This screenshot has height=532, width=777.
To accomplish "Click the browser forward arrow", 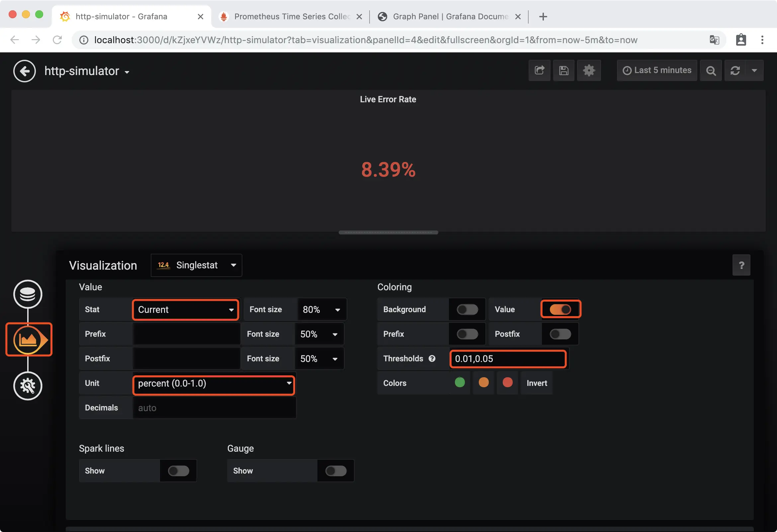I will click(x=36, y=40).
